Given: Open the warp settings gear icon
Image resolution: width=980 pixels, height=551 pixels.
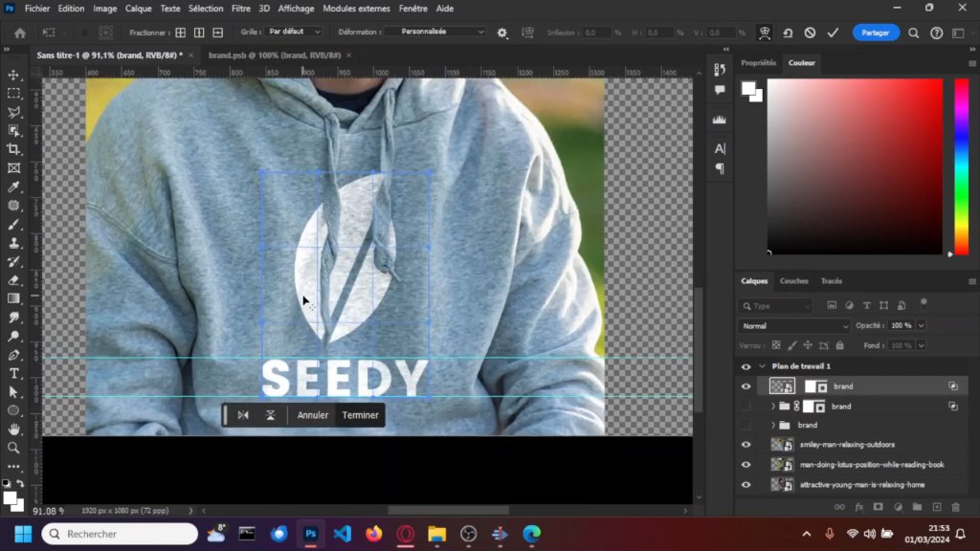Looking at the screenshot, I should tap(501, 33).
